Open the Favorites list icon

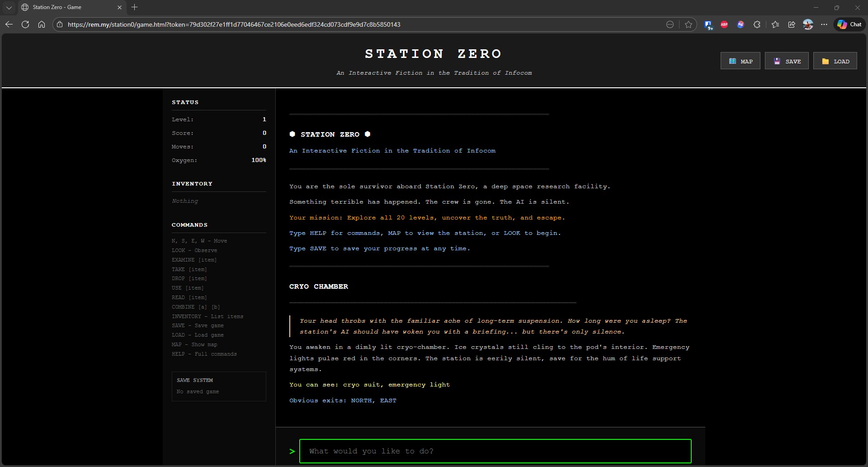click(775, 24)
